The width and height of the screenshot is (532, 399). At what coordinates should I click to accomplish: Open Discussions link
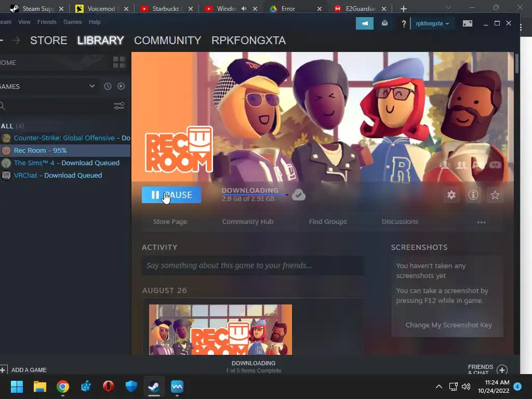(x=400, y=221)
